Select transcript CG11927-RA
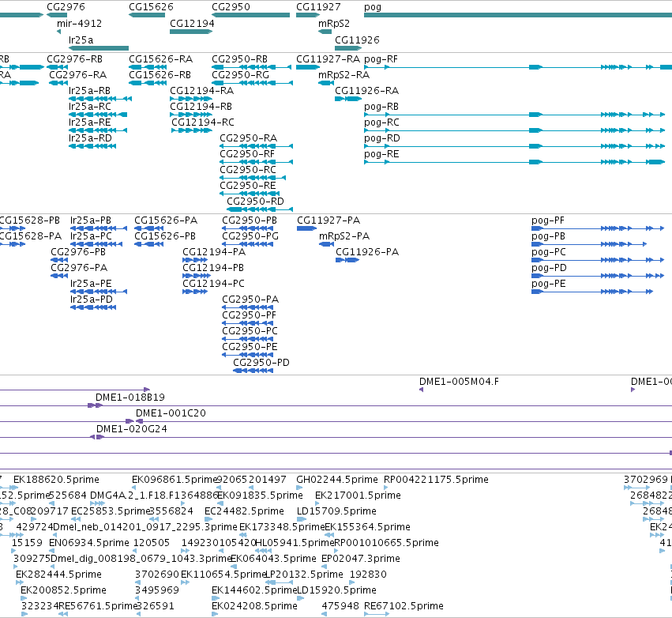 (x=308, y=67)
